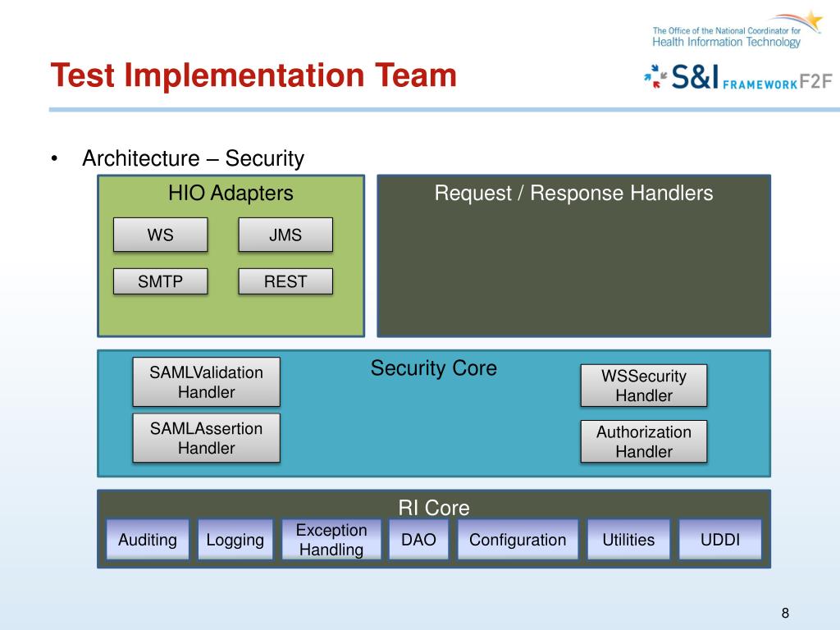This screenshot has height=630, width=840.
Task: Click the Architecture – Security bullet text
Action: (194, 158)
